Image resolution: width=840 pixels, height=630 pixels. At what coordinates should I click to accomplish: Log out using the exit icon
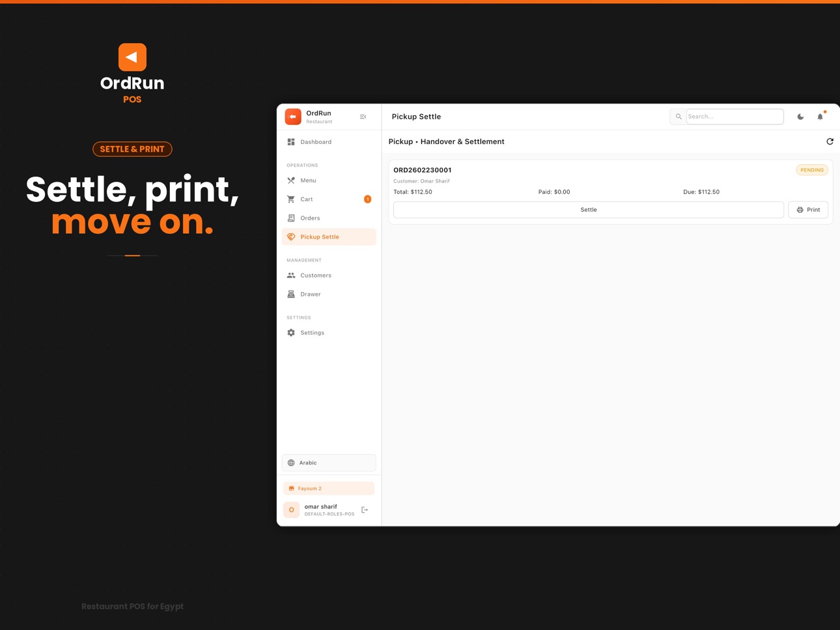tap(365, 510)
